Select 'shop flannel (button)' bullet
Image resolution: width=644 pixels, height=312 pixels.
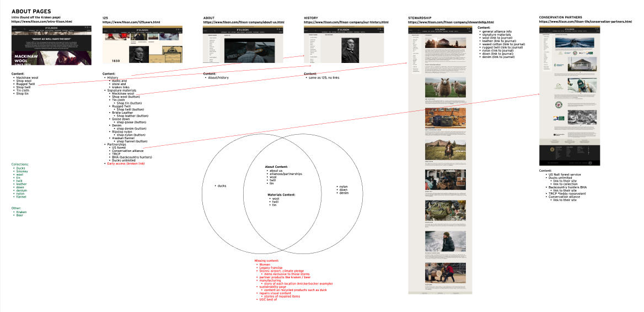coord(131,141)
